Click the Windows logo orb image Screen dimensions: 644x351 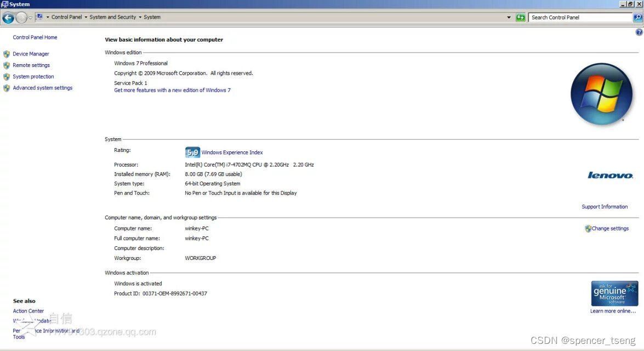(602, 94)
